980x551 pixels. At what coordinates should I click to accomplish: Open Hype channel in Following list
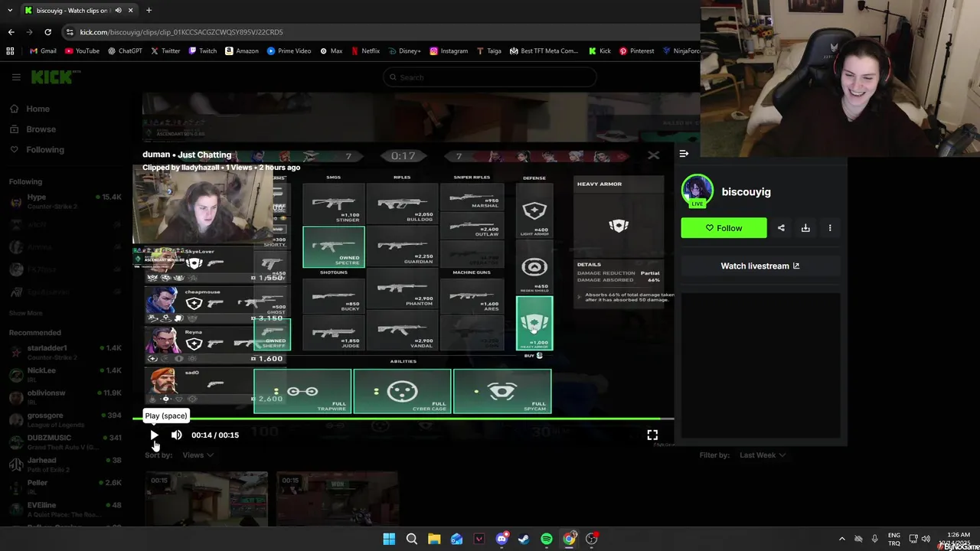coord(65,202)
